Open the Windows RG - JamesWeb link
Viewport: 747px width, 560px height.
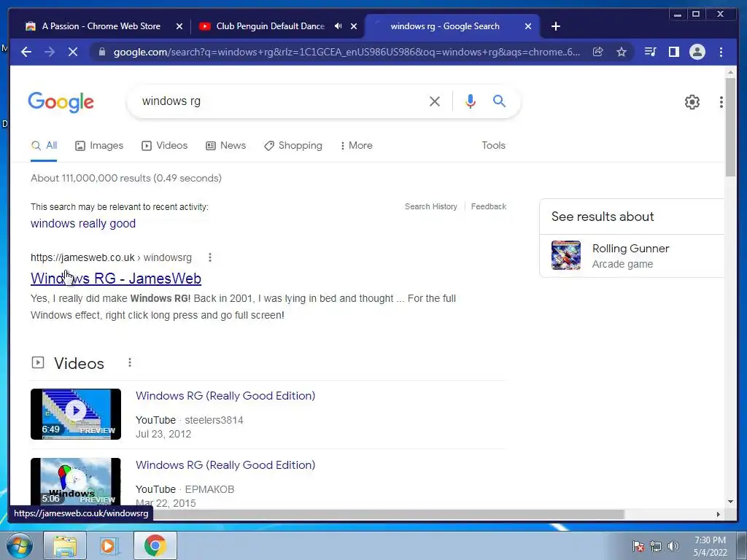(116, 278)
